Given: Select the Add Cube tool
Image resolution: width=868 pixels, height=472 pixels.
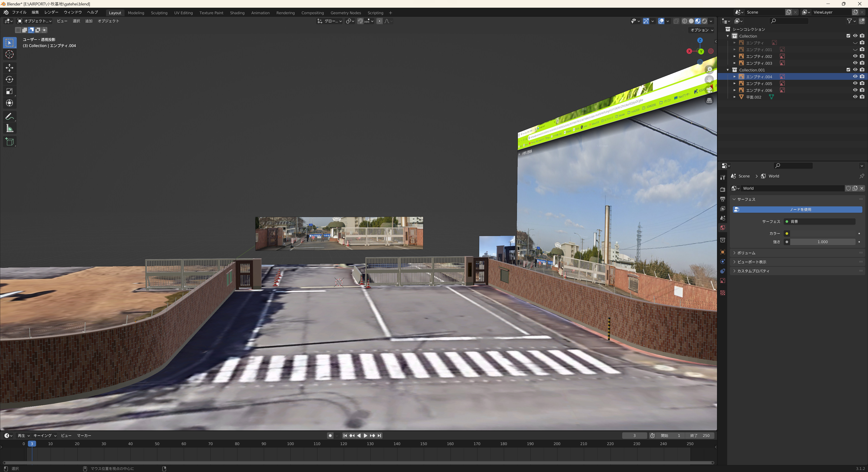Looking at the screenshot, I should [9, 142].
